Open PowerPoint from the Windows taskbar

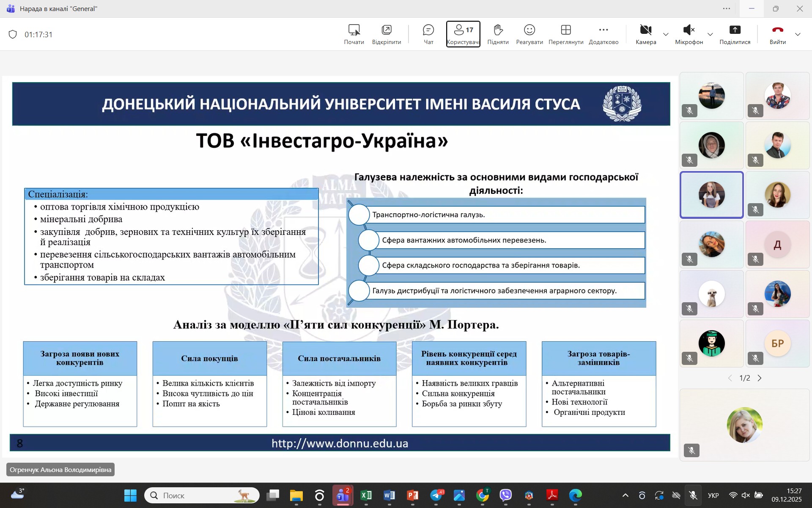(x=412, y=495)
